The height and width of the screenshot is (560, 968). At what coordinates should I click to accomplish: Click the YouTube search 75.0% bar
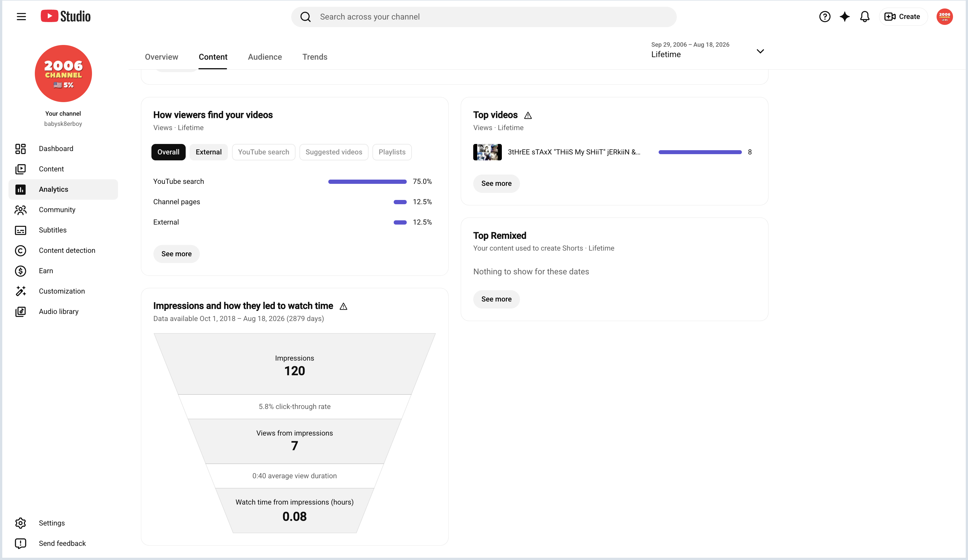coord(367,182)
